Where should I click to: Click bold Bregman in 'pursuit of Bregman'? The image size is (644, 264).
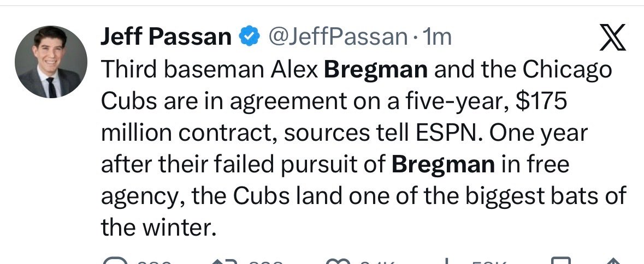click(x=442, y=164)
